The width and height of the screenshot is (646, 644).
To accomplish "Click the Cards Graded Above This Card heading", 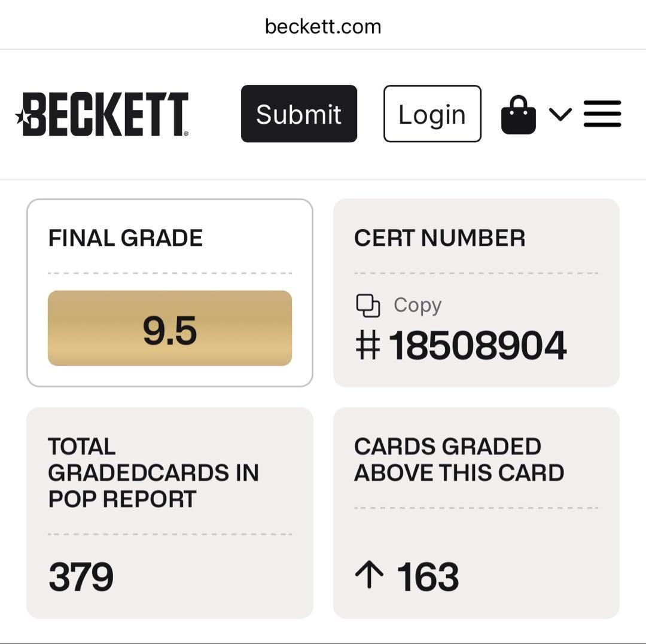I will tap(459, 460).
